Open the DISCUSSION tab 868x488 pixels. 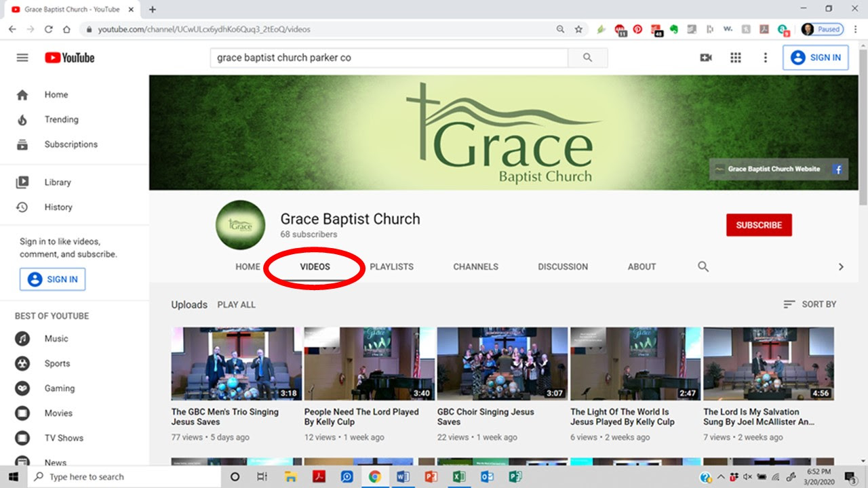pos(563,266)
